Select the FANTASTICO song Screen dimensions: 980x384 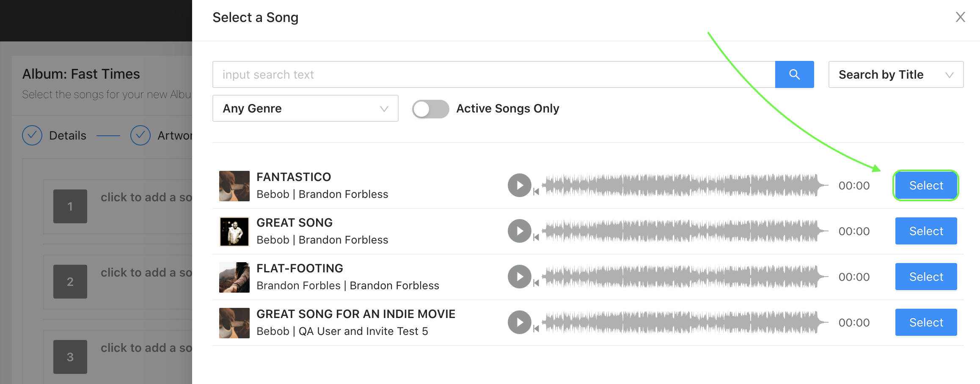coord(926,185)
